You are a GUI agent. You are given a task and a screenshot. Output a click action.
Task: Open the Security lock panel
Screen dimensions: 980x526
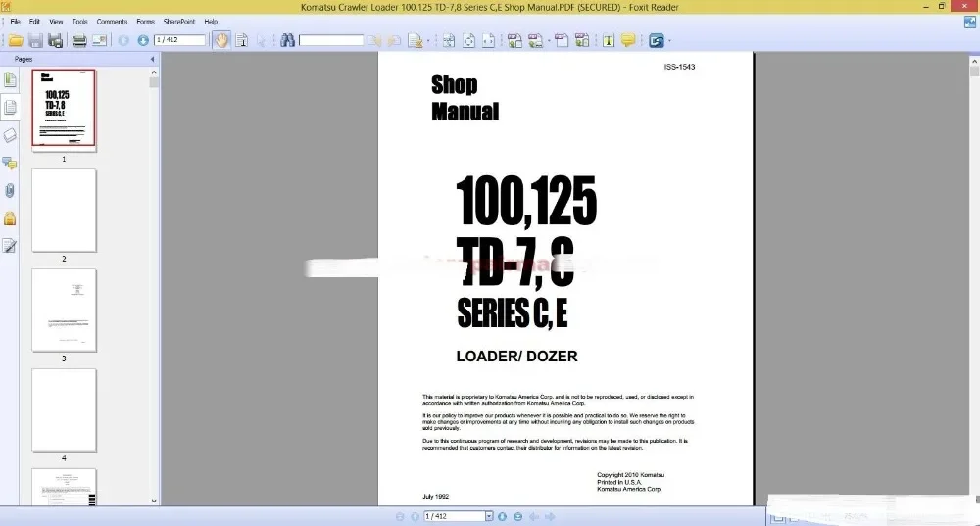pyautogui.click(x=10, y=218)
